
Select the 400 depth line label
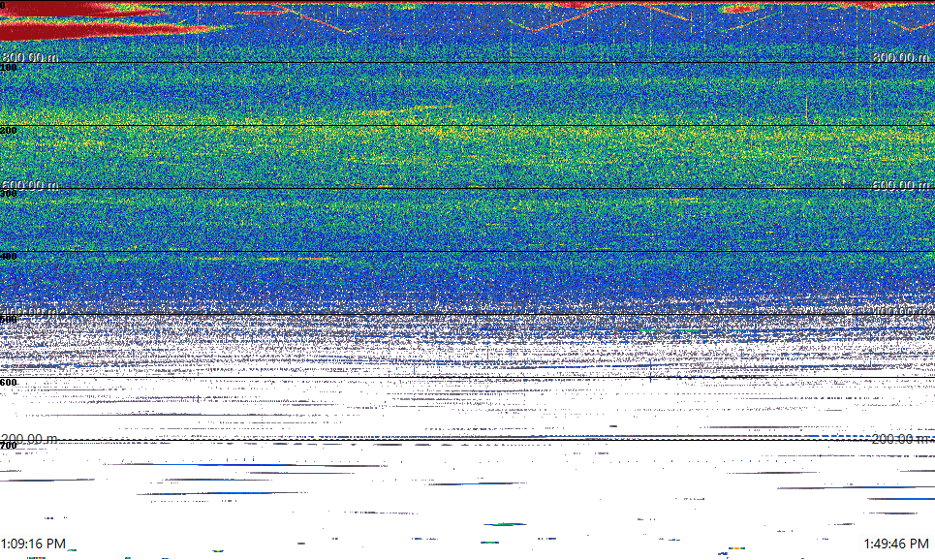[x=9, y=257]
